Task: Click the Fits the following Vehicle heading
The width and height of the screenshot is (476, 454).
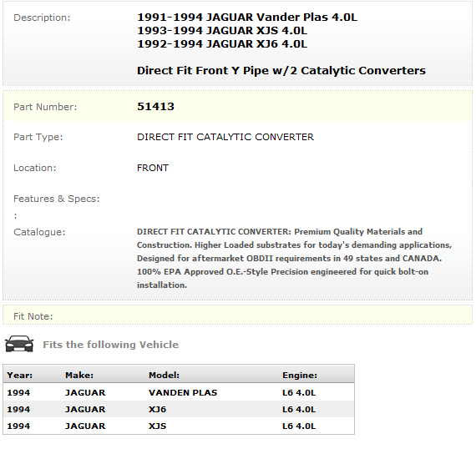Action: coord(110,345)
